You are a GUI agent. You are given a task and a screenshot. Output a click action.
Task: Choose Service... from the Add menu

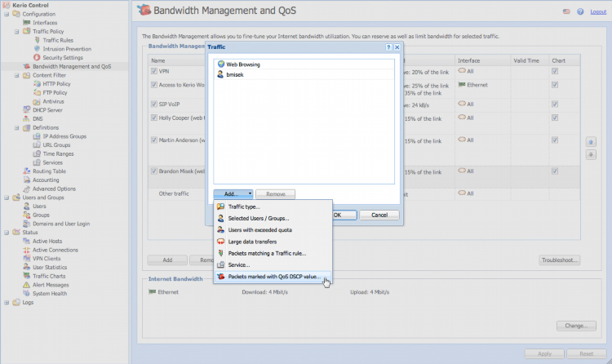click(x=273, y=264)
